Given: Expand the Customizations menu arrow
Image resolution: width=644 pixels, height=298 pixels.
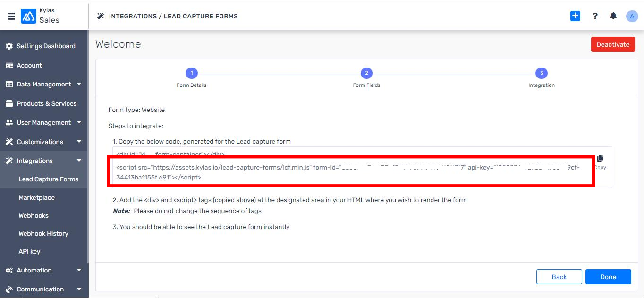Looking at the screenshot, I should click(x=79, y=142).
